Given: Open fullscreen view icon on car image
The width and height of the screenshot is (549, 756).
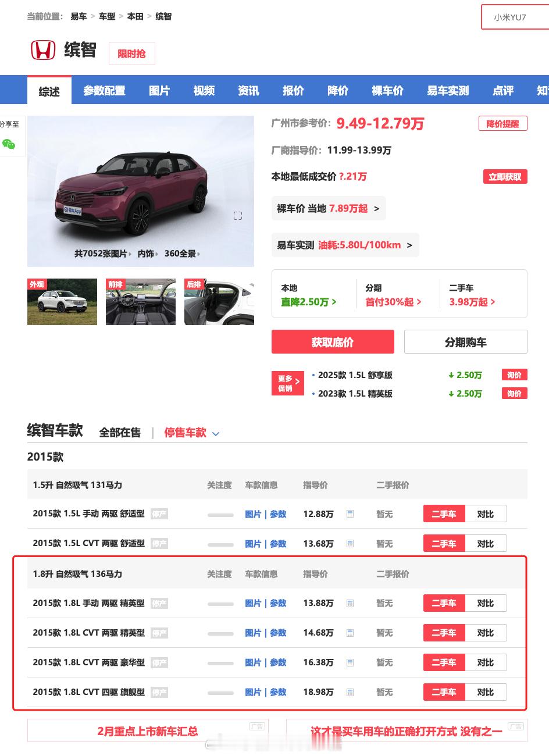Looking at the screenshot, I should pyautogui.click(x=238, y=216).
